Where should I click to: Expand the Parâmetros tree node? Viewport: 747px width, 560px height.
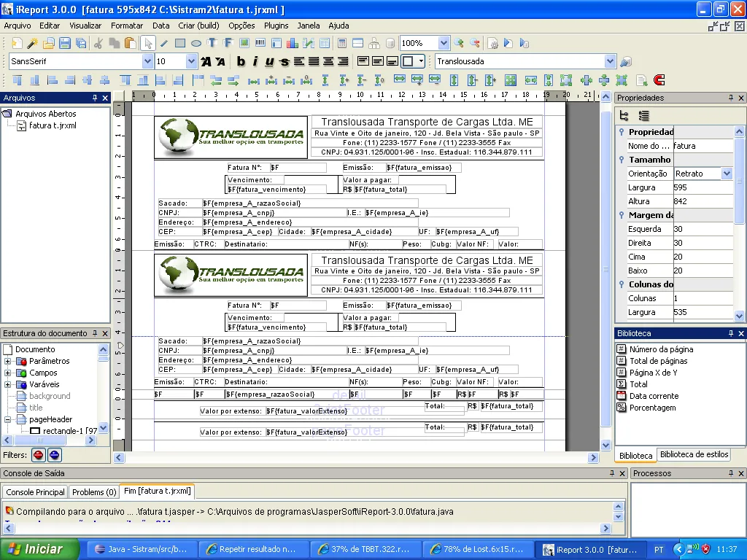click(x=8, y=361)
